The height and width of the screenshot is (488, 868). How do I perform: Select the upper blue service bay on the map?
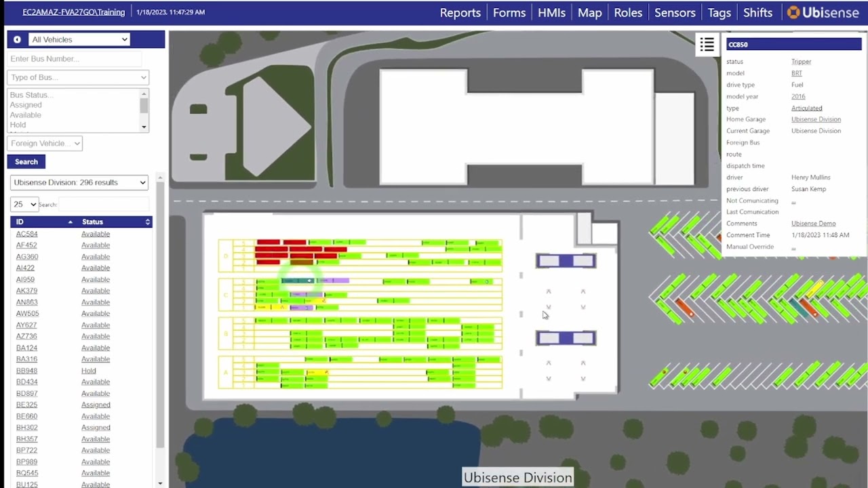click(x=566, y=261)
